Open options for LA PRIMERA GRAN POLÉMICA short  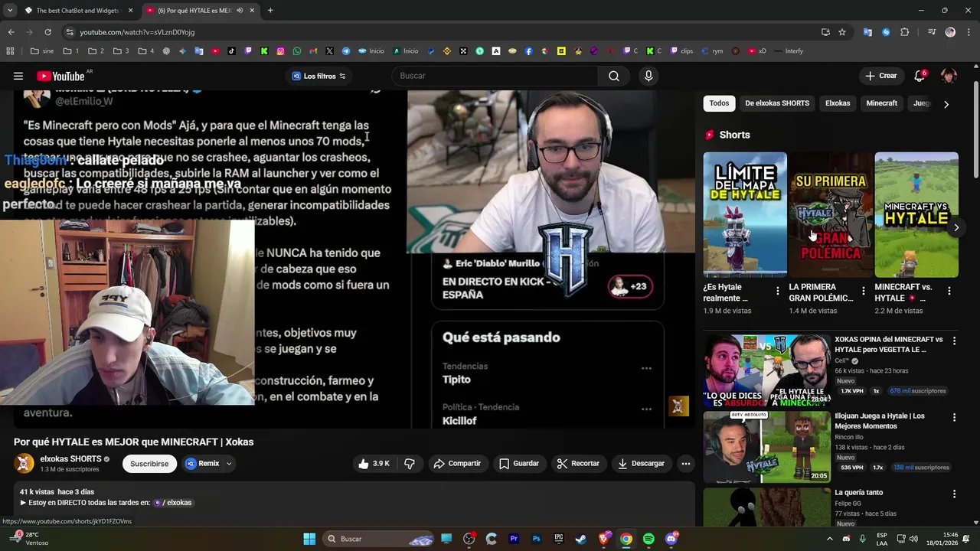click(863, 291)
